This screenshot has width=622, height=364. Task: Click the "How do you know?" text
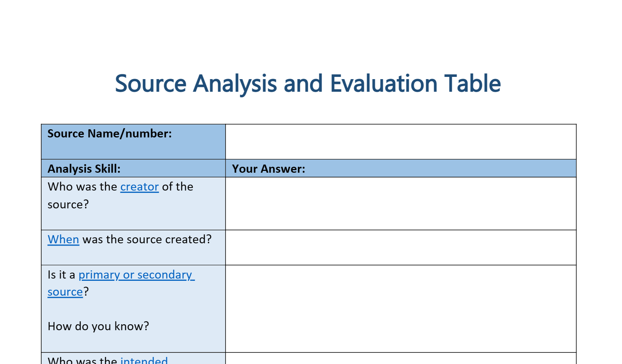98,326
